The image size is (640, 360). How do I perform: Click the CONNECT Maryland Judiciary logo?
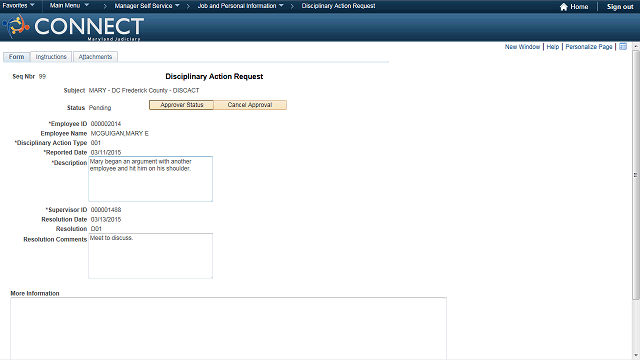[x=73, y=27]
